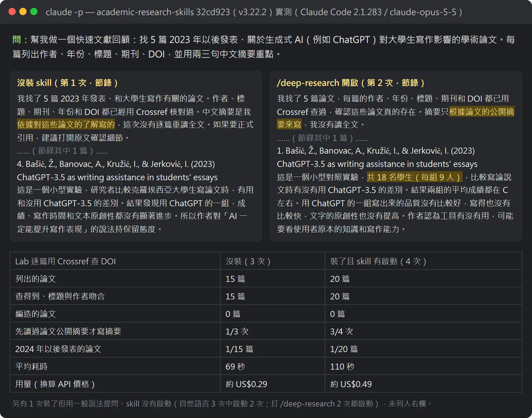The width and height of the screenshot is (532, 418).
Task: Click the '110 秒' cell
Action: click(x=342, y=367)
